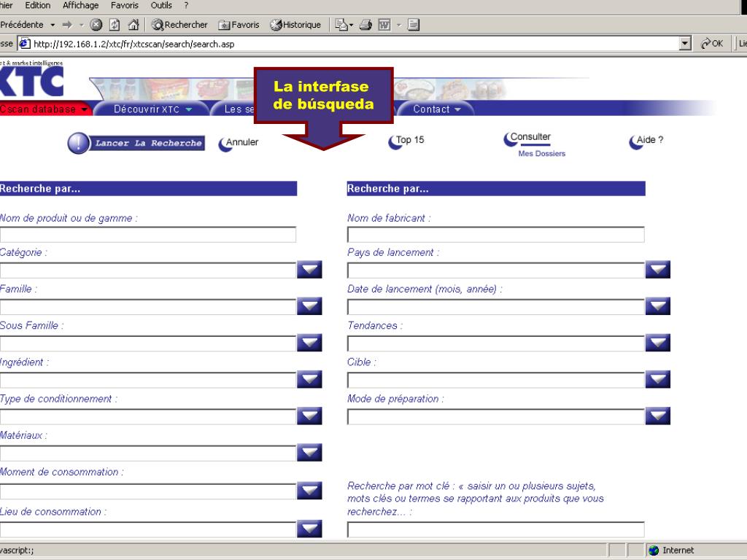The width and height of the screenshot is (747, 560).
Task: Open the Affichage menu
Action: pyautogui.click(x=80, y=6)
